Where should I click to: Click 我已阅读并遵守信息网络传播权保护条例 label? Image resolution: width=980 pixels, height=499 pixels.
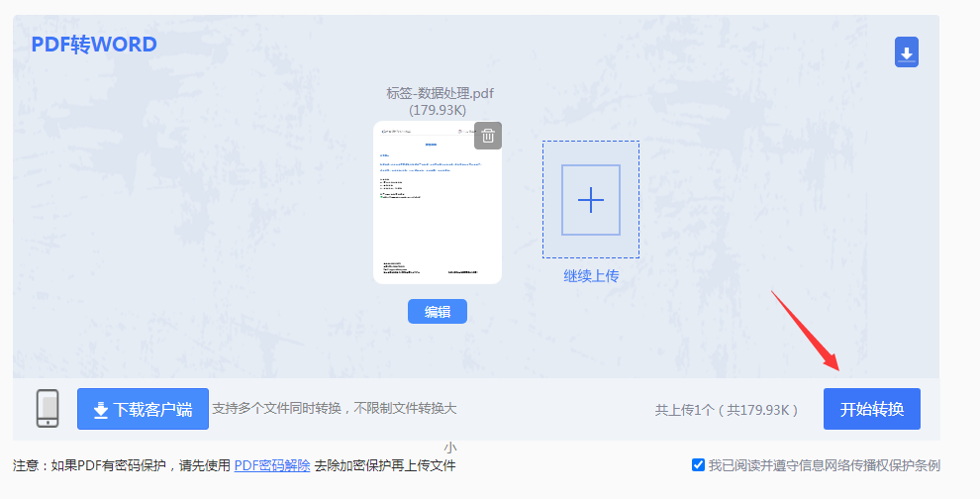(825, 465)
